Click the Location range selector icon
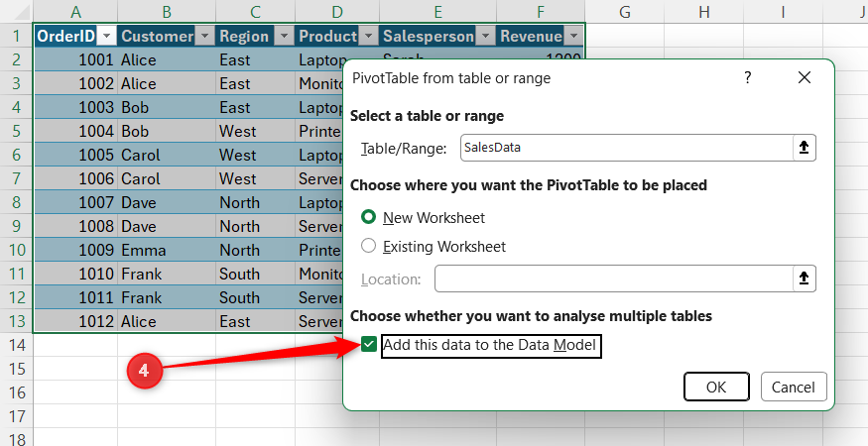This screenshot has width=868, height=446. (x=804, y=279)
